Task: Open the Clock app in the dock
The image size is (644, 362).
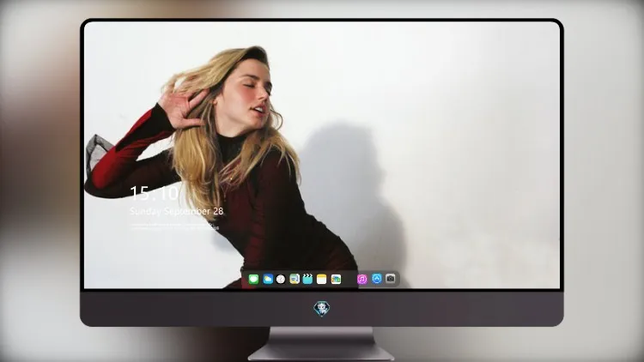Action: pyautogui.click(x=281, y=280)
